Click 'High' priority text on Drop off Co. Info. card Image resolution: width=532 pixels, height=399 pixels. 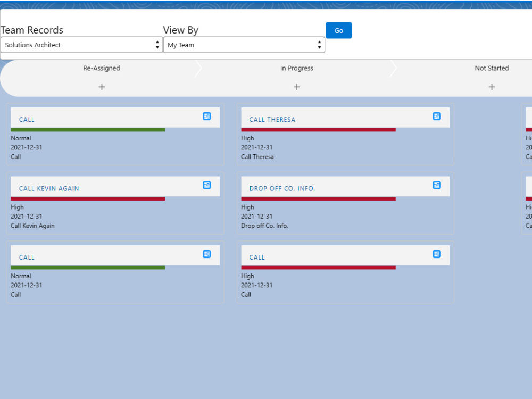247,207
